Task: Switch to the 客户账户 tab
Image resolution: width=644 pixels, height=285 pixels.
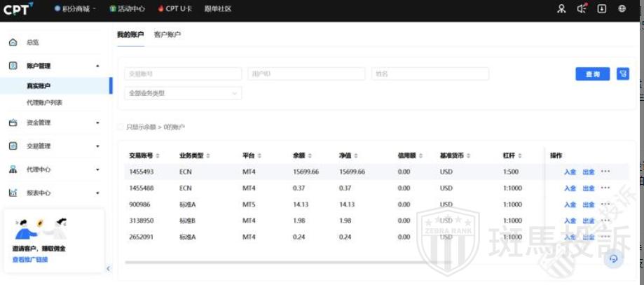Action: [x=167, y=34]
